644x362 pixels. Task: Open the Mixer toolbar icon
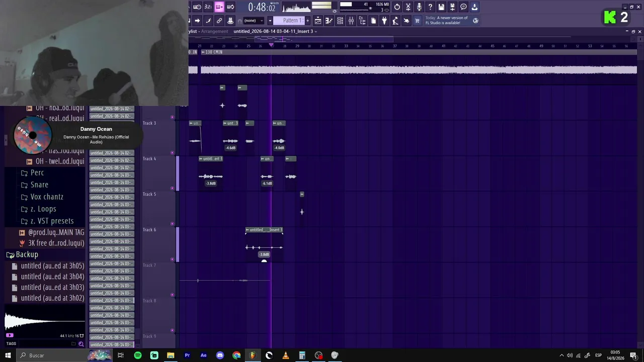(x=351, y=21)
